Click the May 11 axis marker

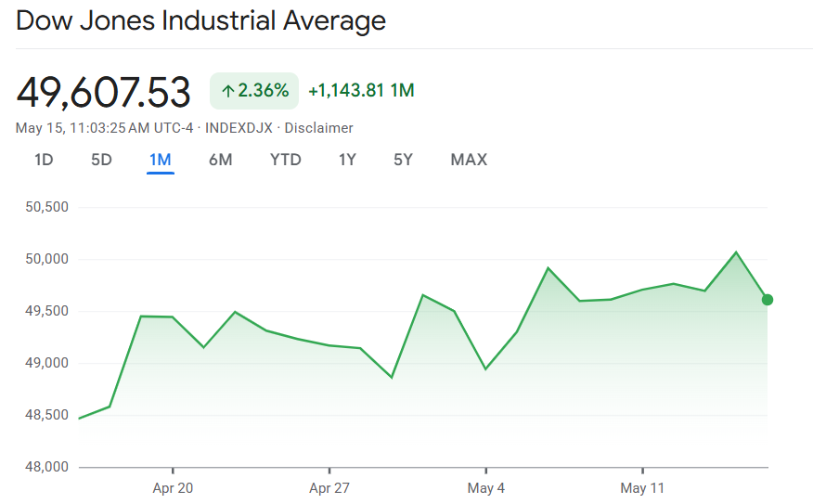coord(642,488)
